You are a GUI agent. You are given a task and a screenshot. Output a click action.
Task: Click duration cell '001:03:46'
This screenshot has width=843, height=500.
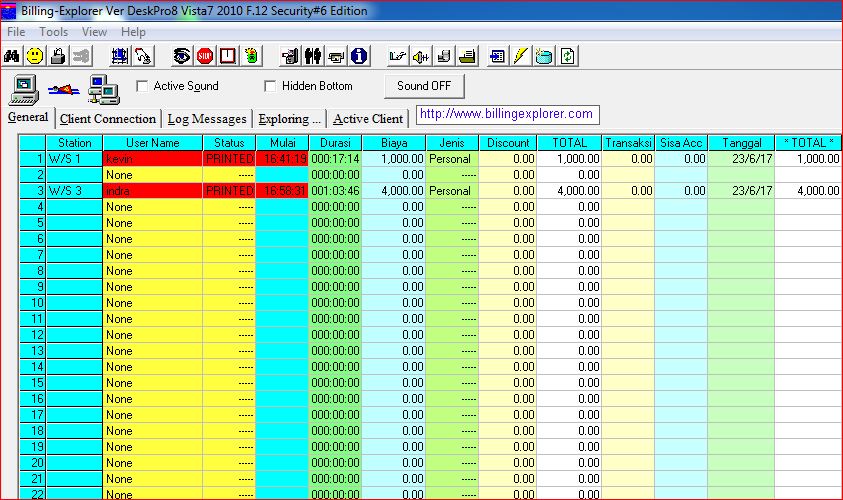click(x=335, y=191)
